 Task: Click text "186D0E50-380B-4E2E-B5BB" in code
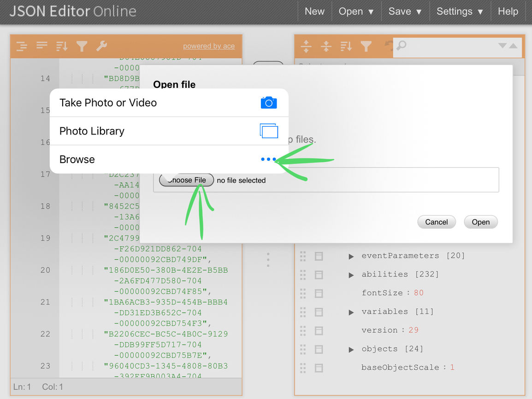[168, 270]
